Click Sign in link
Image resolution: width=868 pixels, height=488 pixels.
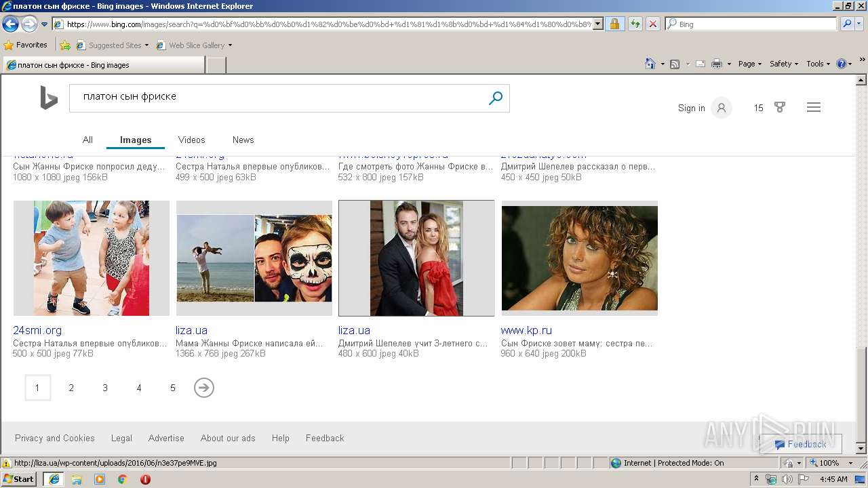pyautogui.click(x=691, y=108)
